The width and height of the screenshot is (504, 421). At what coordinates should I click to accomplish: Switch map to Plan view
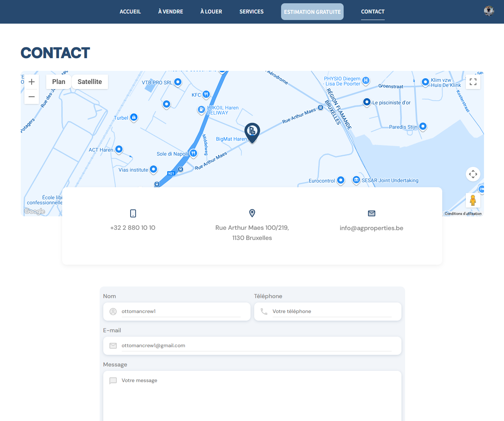coord(59,82)
